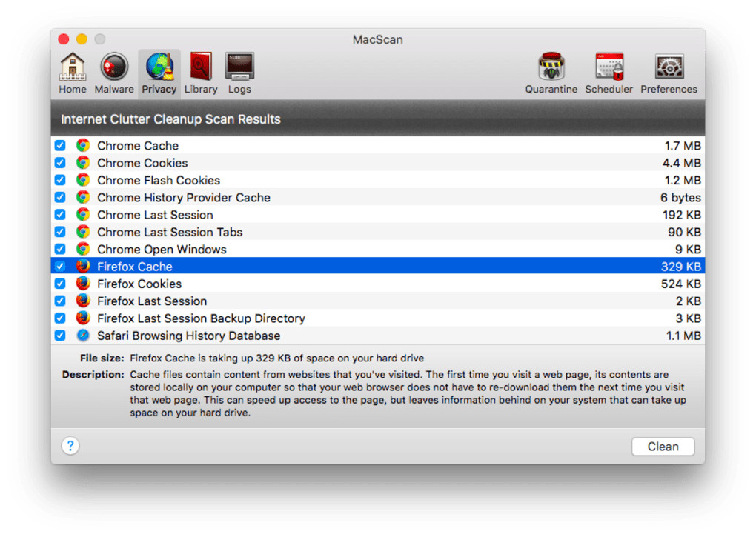This screenshot has width=756, height=537.
Task: Click the 1.1 MB size value
Action: coord(683,336)
